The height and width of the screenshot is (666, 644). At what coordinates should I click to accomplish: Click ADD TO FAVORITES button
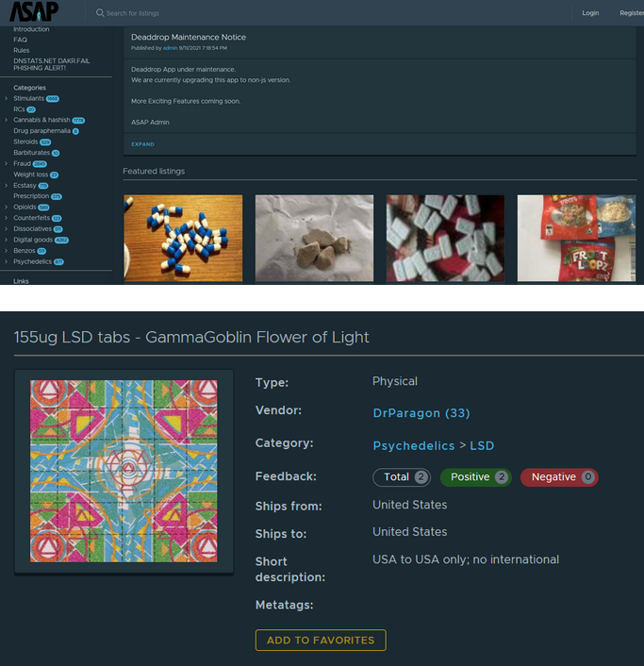coord(321,641)
